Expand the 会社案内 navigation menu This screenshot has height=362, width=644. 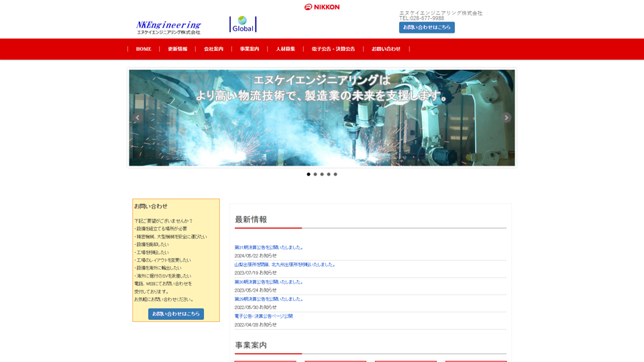pos(213,49)
